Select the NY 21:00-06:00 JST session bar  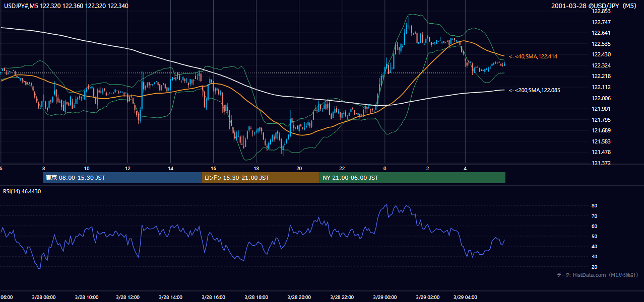pyautogui.click(x=412, y=178)
